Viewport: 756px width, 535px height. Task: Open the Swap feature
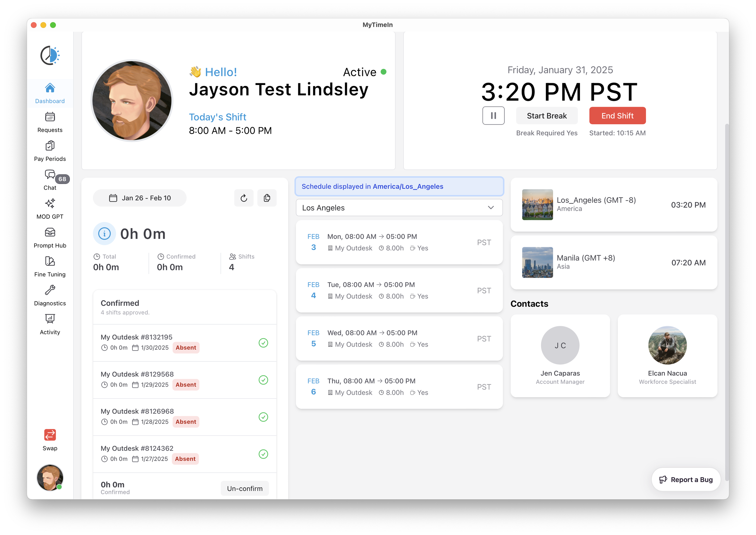(50, 439)
